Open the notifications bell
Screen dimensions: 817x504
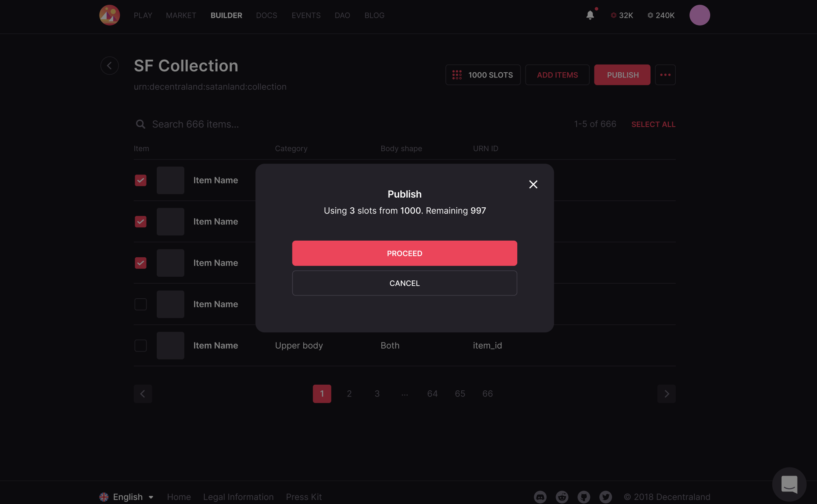click(590, 15)
